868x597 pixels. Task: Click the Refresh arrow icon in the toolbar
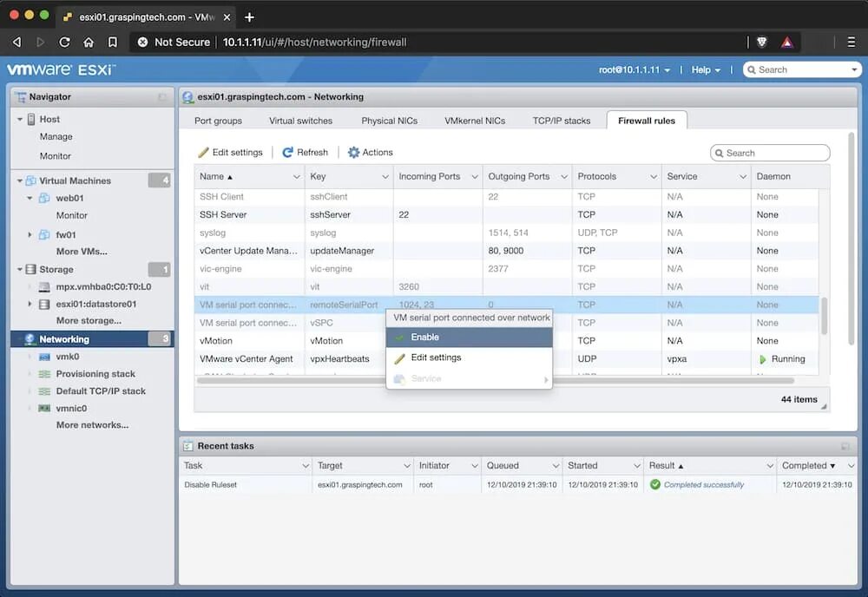[x=287, y=152]
